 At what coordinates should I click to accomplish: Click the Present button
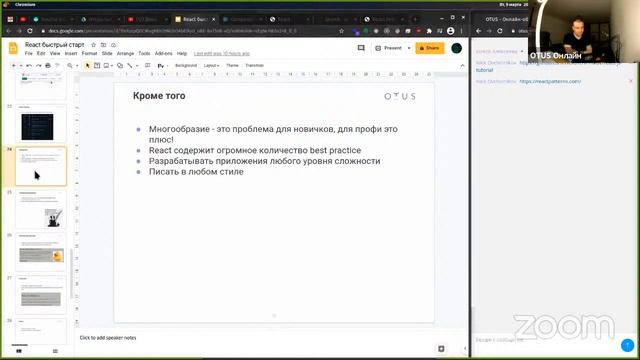click(x=389, y=48)
